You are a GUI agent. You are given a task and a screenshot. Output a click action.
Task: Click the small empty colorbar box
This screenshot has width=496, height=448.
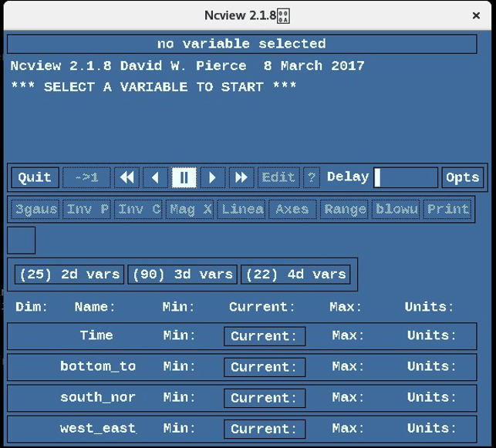(x=21, y=241)
